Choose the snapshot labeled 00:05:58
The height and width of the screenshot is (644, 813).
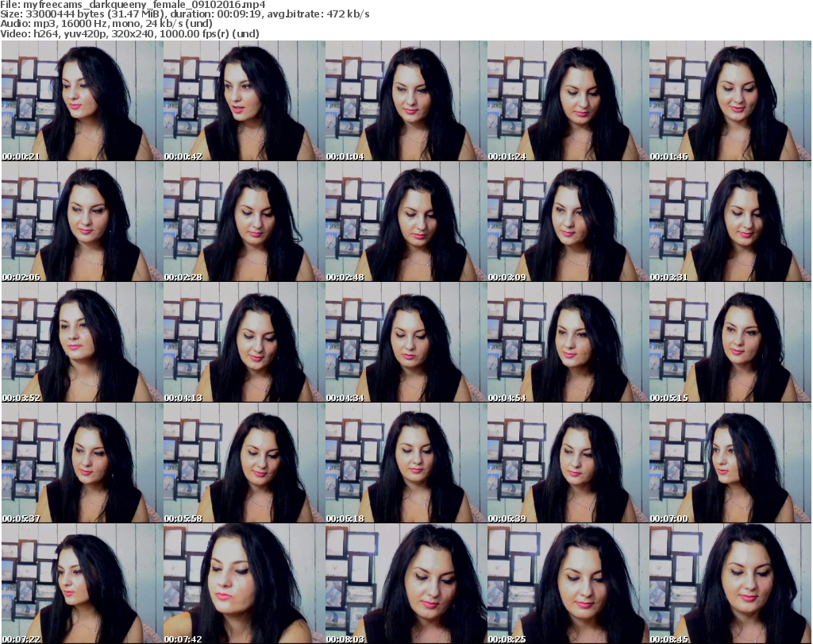[245, 462]
